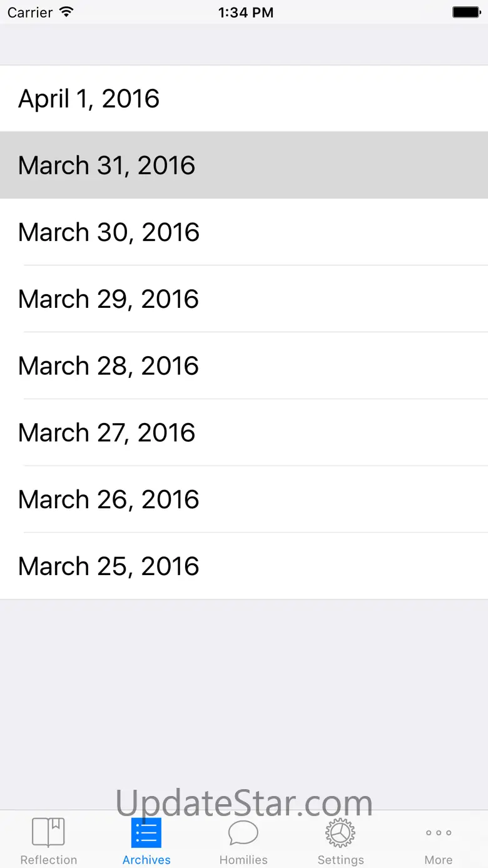488x868 pixels.
Task: Tap the Archives list icon
Action: pos(146,832)
